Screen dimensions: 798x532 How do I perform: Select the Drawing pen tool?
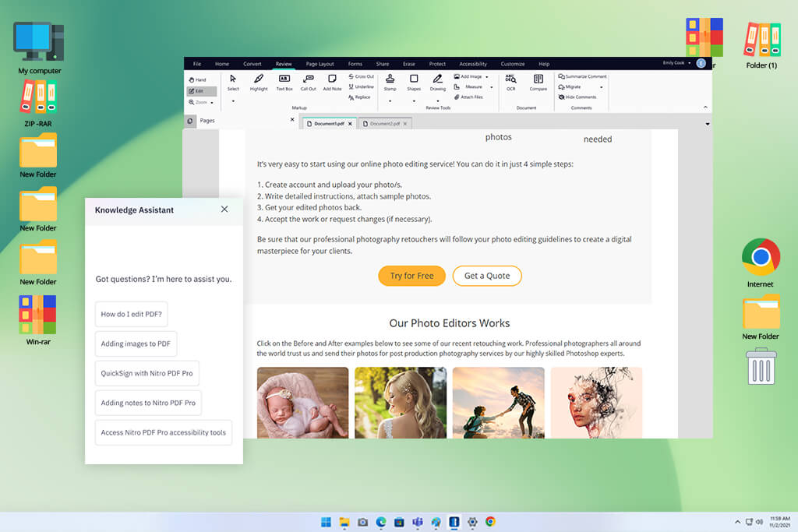tap(438, 82)
